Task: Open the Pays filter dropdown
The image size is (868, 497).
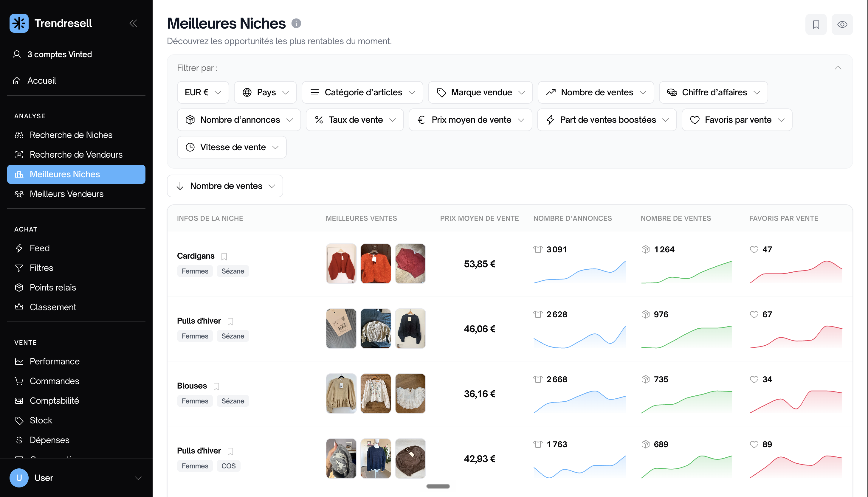Action: (265, 92)
